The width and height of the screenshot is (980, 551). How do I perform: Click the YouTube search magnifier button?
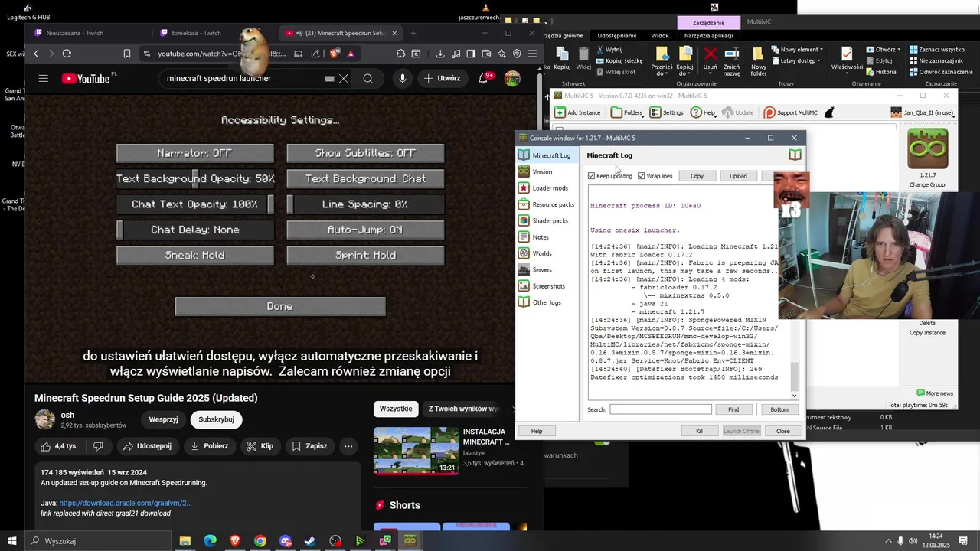coord(367,78)
